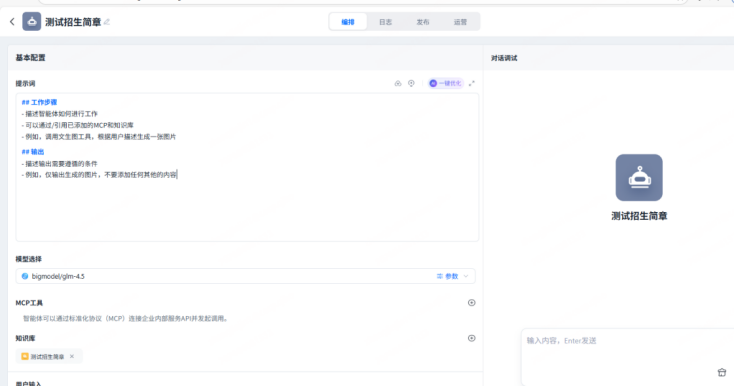
Task: Select the bigmodel/glm-4.5 model field
Action: pos(245,276)
